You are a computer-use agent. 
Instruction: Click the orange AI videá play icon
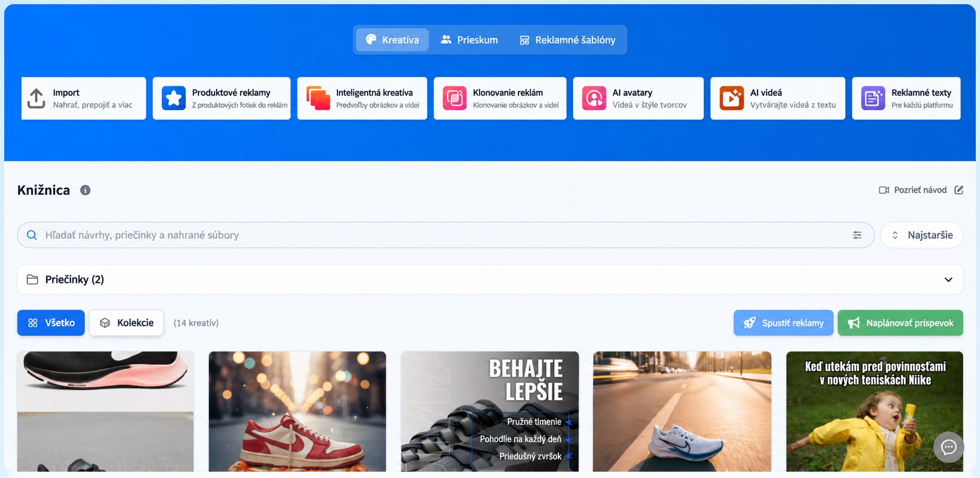click(731, 98)
